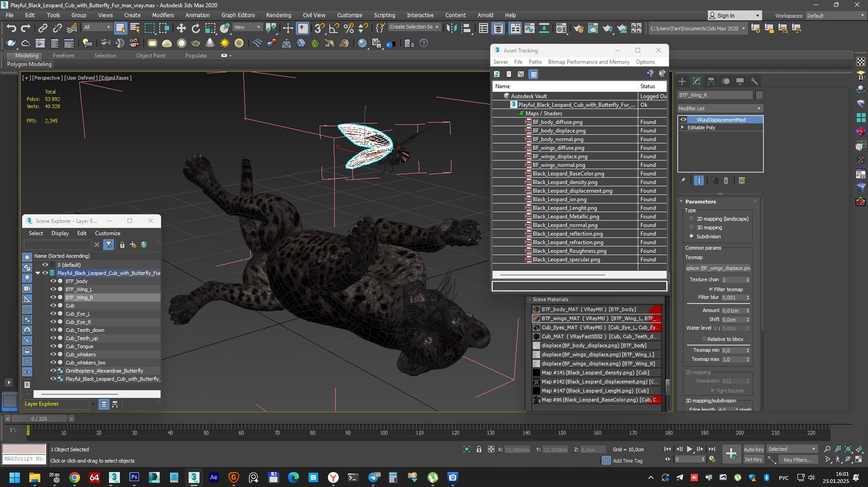Open the Modify command panel tab
This screenshot has width=868, height=487.
[697, 81]
